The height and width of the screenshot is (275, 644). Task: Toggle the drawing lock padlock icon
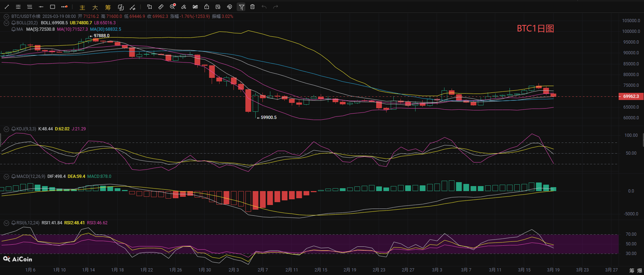tap(207, 7)
